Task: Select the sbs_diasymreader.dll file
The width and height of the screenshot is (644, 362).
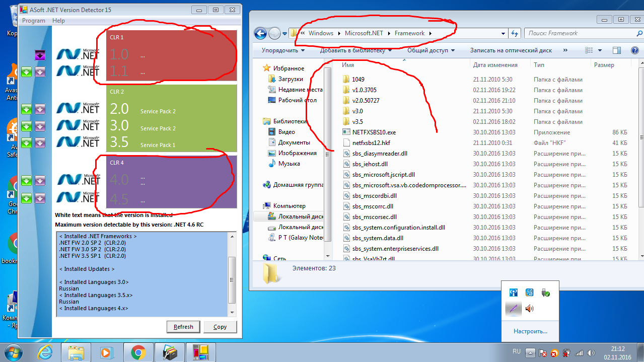Action: (380, 154)
